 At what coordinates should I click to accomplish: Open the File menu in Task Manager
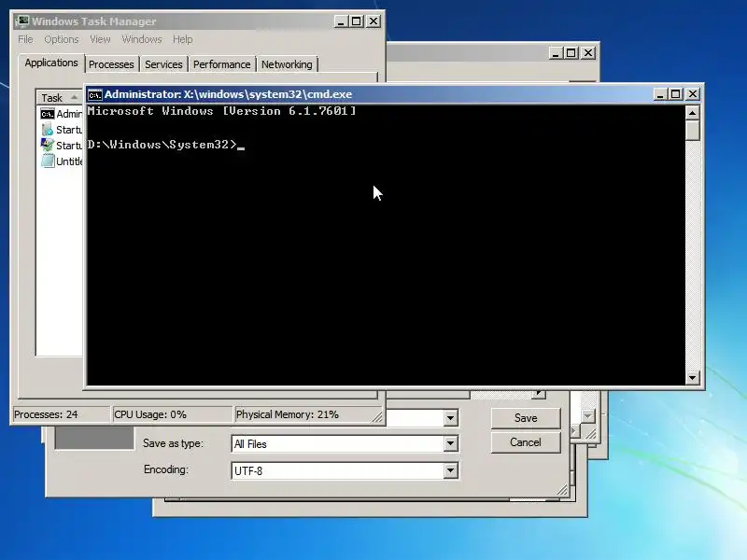25,39
